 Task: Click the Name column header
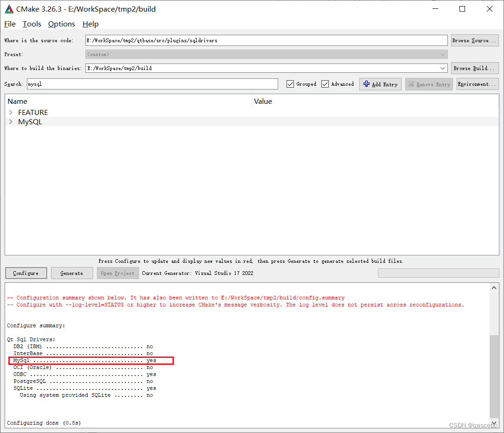(x=128, y=101)
